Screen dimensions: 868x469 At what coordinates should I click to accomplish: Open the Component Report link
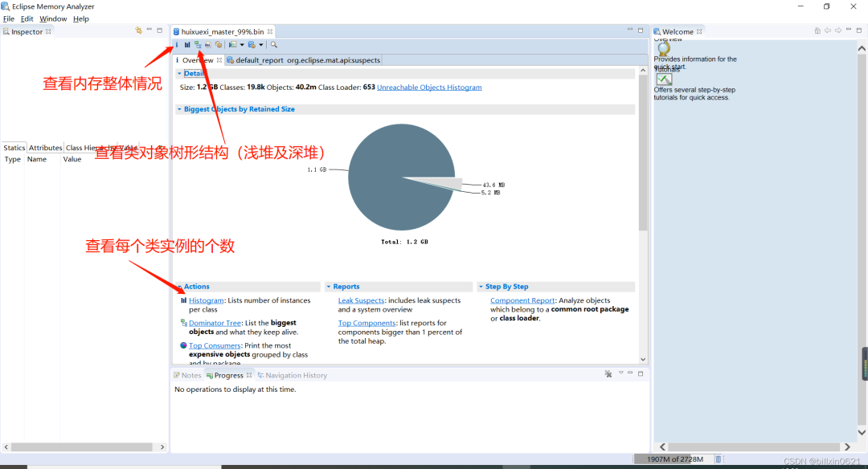(522, 300)
